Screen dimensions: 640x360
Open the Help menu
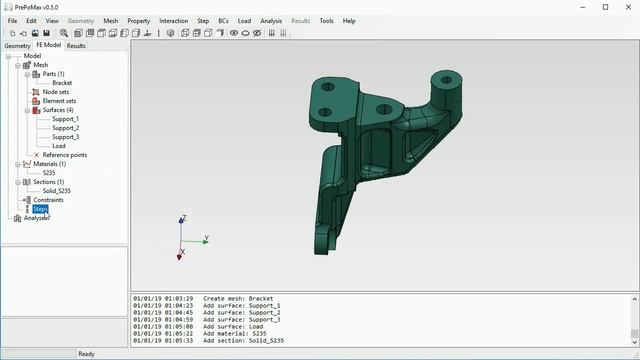click(x=349, y=21)
